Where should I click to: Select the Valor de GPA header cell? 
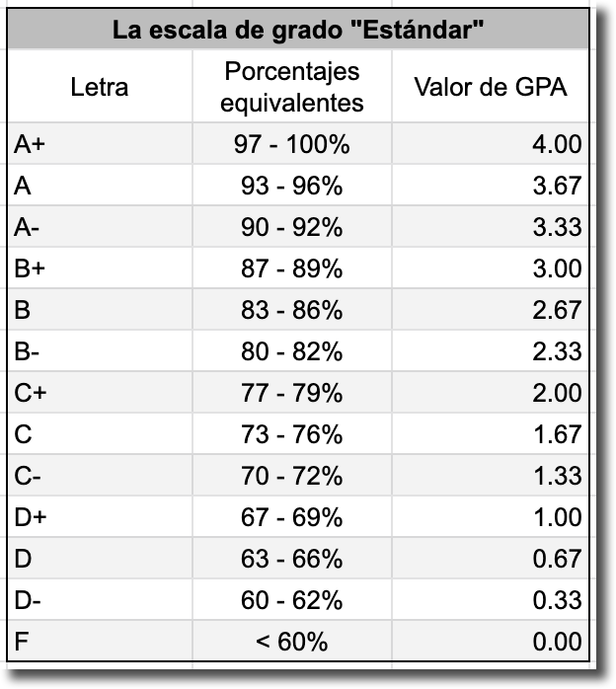(x=491, y=87)
